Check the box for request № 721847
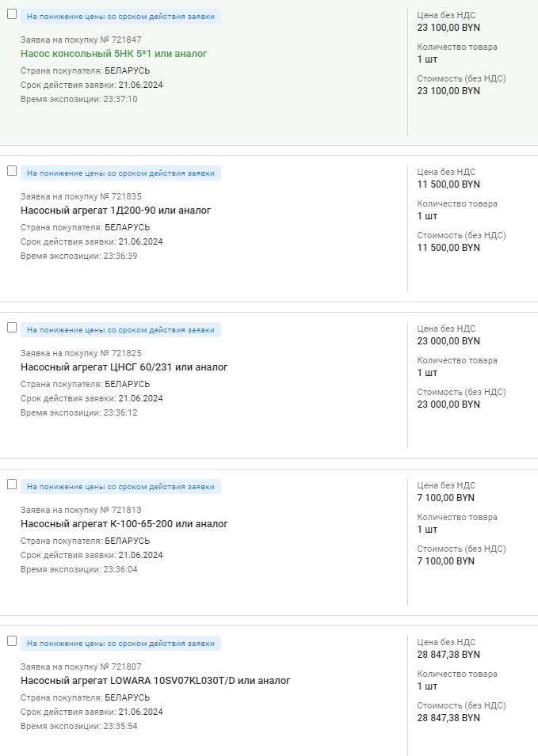538x756 pixels. tap(12, 14)
